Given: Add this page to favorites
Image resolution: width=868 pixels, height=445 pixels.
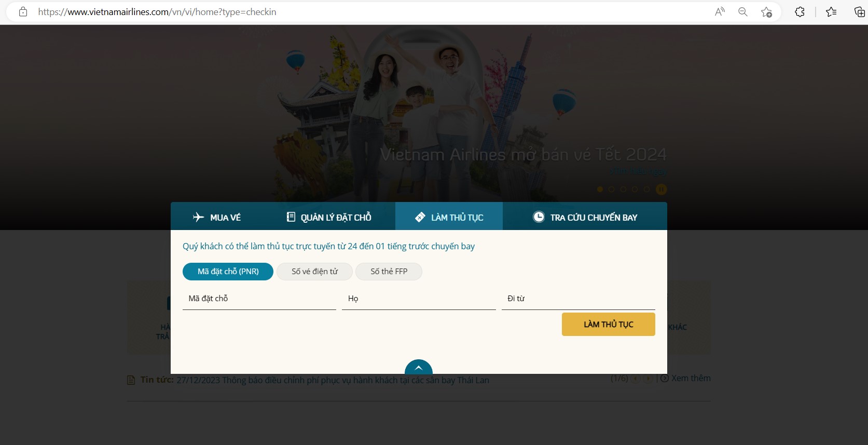Looking at the screenshot, I should click(x=766, y=12).
